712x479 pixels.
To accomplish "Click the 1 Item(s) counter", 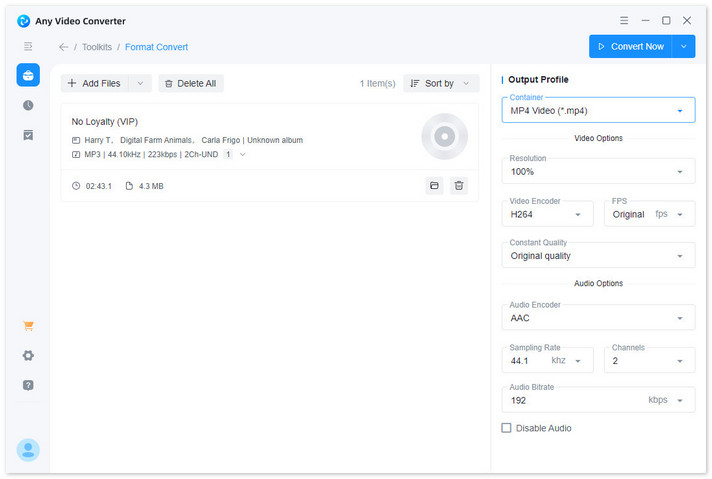I will (377, 84).
